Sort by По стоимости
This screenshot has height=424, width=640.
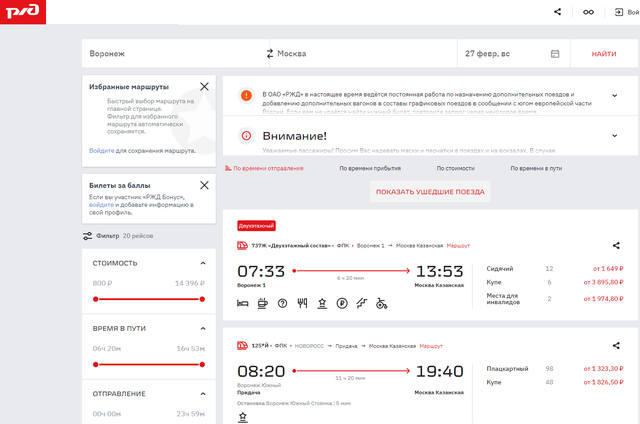456,168
